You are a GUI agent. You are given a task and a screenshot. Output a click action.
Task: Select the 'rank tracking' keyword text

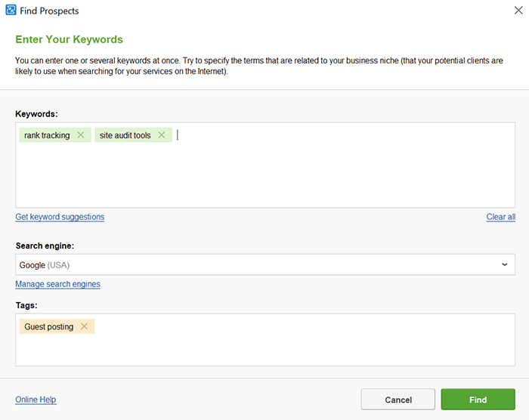click(x=47, y=135)
